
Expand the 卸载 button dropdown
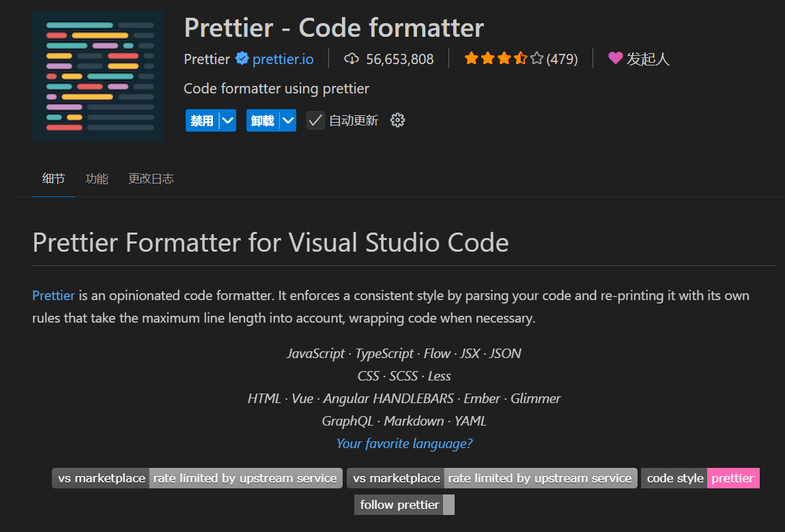(x=287, y=120)
